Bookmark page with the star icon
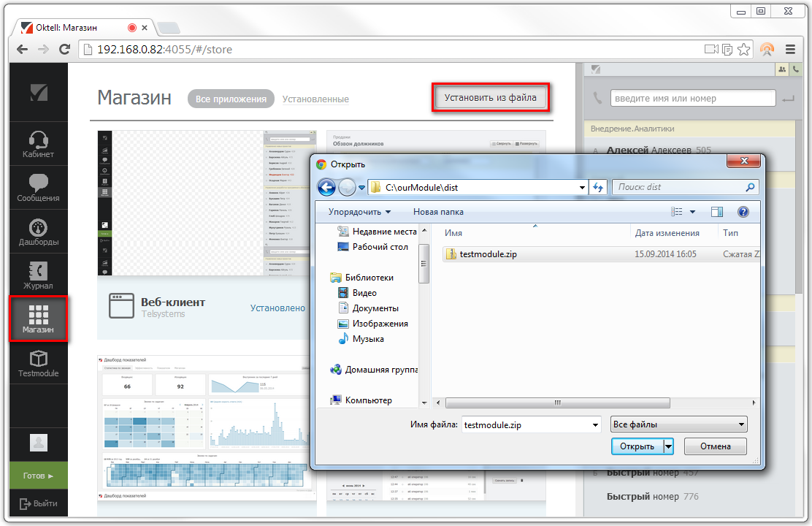Screen dimensions: 812x526 pyautogui.click(x=743, y=50)
